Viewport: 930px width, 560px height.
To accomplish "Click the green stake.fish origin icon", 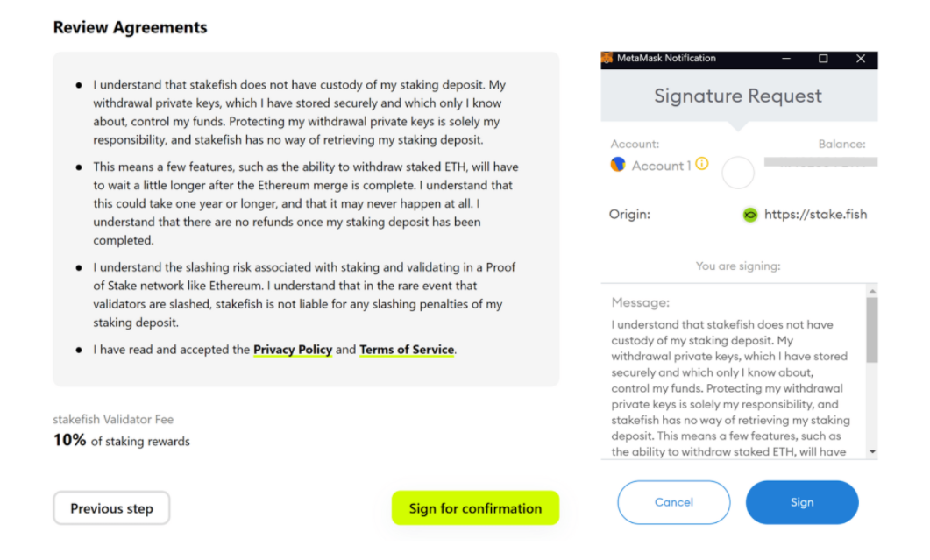I will 749,214.
